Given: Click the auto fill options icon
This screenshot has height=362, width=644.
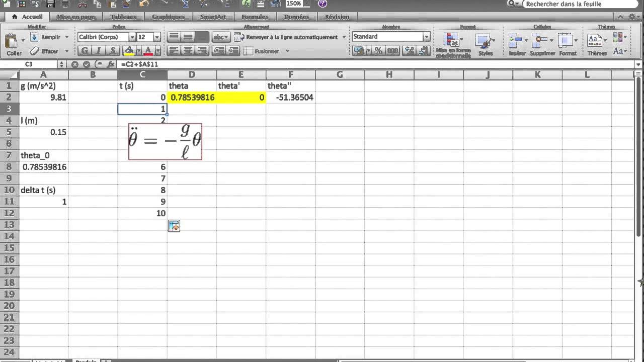Looking at the screenshot, I should pyautogui.click(x=174, y=226).
